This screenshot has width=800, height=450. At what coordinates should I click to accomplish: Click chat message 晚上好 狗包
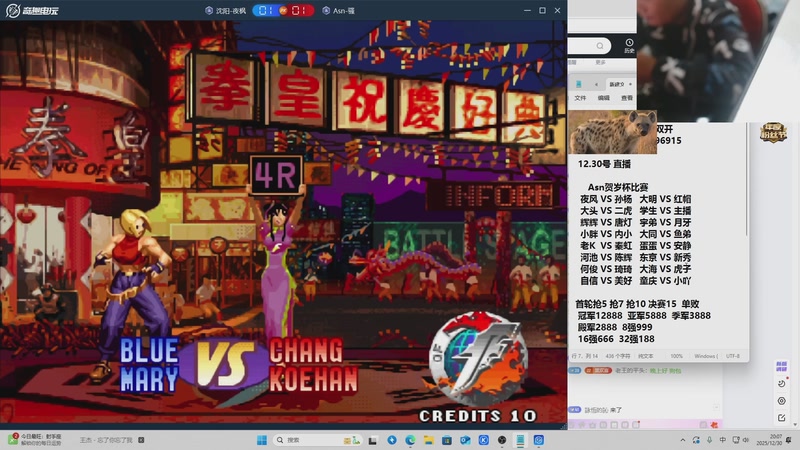pos(665,370)
